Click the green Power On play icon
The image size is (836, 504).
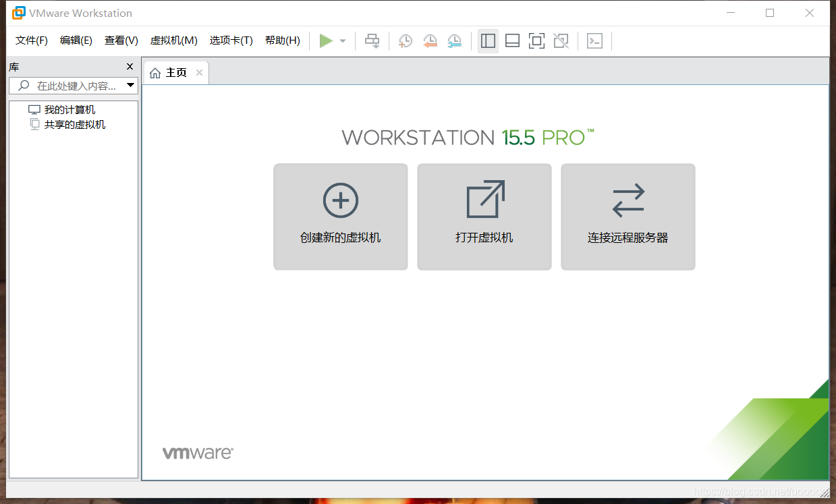click(326, 41)
